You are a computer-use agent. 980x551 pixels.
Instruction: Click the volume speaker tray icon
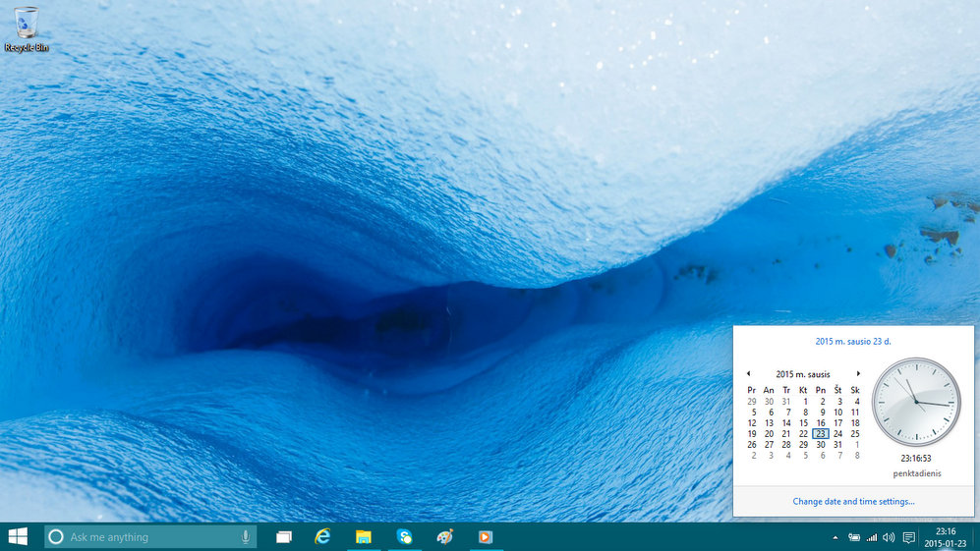(x=889, y=537)
